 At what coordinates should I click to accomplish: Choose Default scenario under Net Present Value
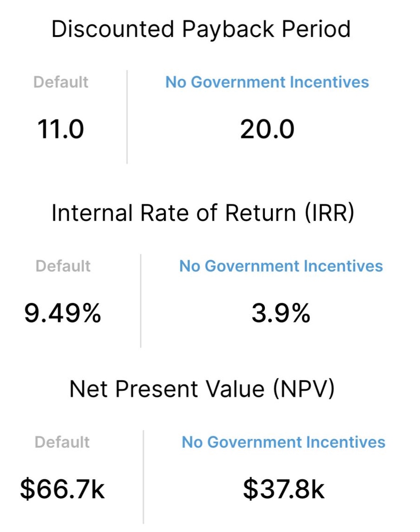click(x=62, y=442)
